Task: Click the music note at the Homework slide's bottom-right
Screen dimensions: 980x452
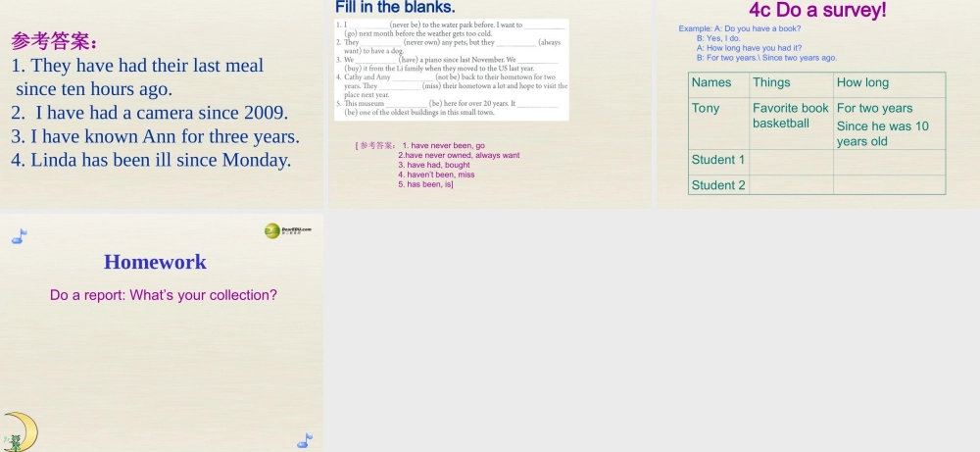Action: point(305,440)
